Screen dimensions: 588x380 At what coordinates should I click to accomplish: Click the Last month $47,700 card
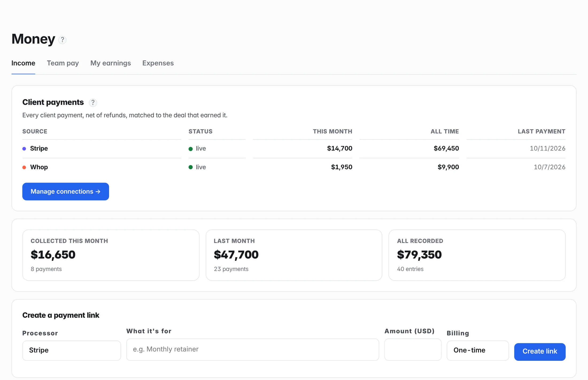[x=294, y=255]
